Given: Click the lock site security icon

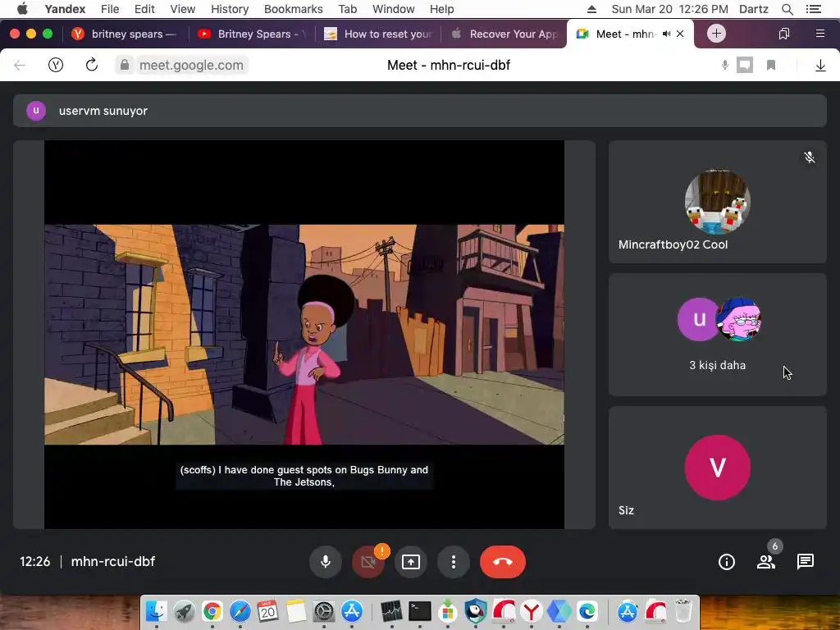Looking at the screenshot, I should pyautogui.click(x=125, y=66).
